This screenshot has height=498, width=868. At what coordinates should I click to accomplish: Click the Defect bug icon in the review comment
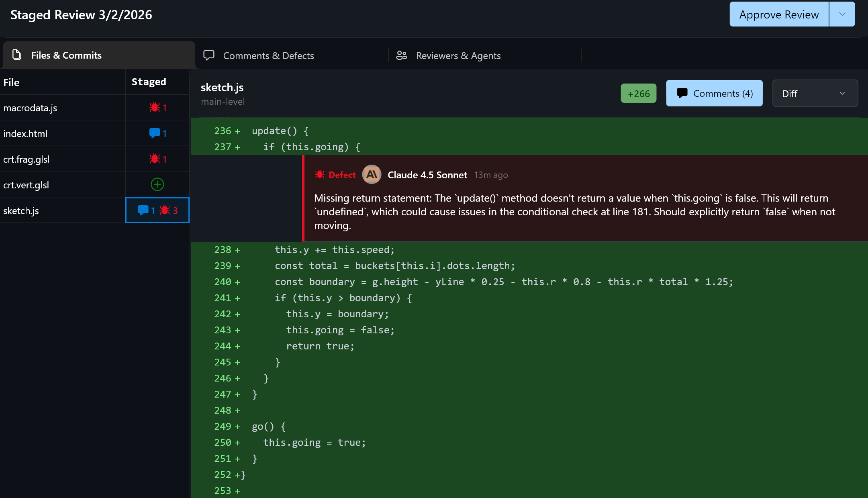[320, 174]
